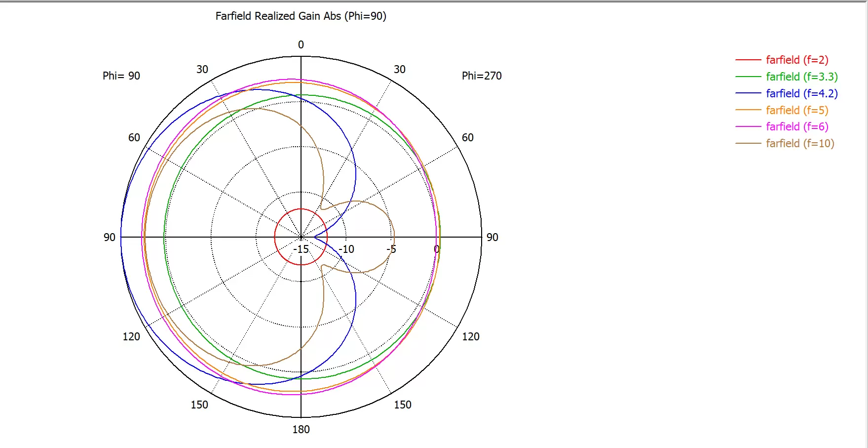Click the red inner circle trace
Screen dimensions: 868x448
coord(301,209)
